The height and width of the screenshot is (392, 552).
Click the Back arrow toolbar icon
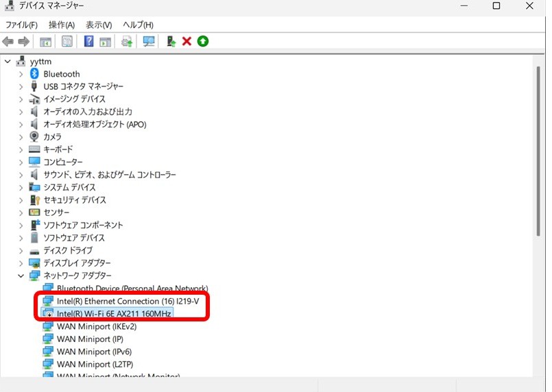pyautogui.click(x=8, y=42)
